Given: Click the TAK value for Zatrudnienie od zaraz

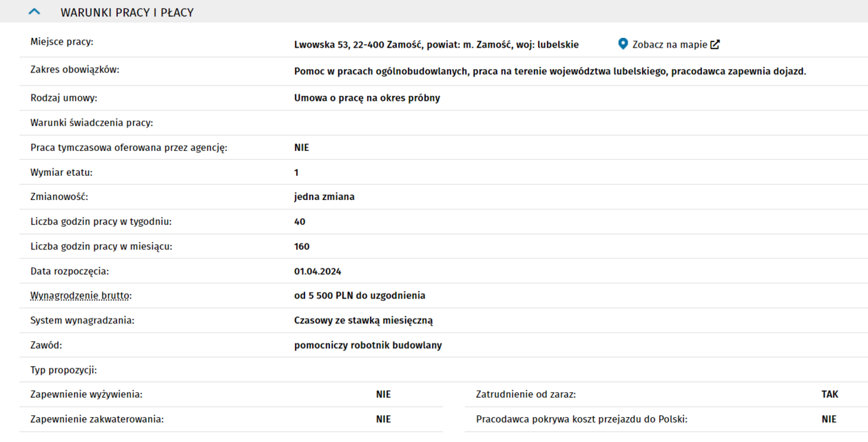Looking at the screenshot, I should click(829, 394).
